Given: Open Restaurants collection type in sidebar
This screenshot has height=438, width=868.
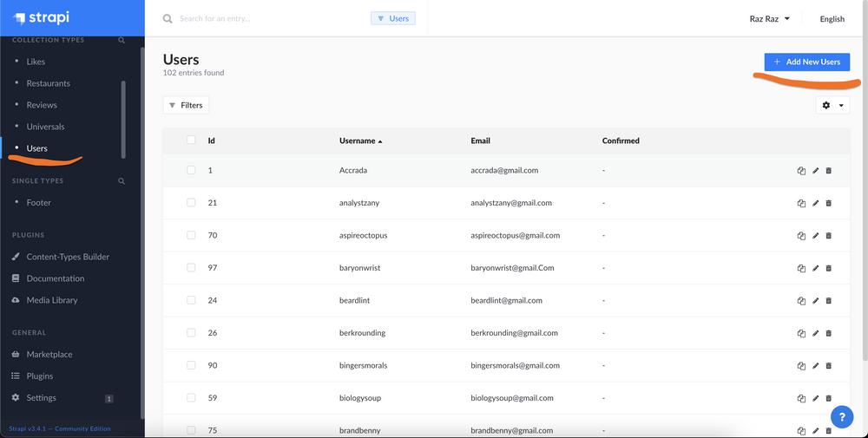Looking at the screenshot, I should (x=48, y=83).
